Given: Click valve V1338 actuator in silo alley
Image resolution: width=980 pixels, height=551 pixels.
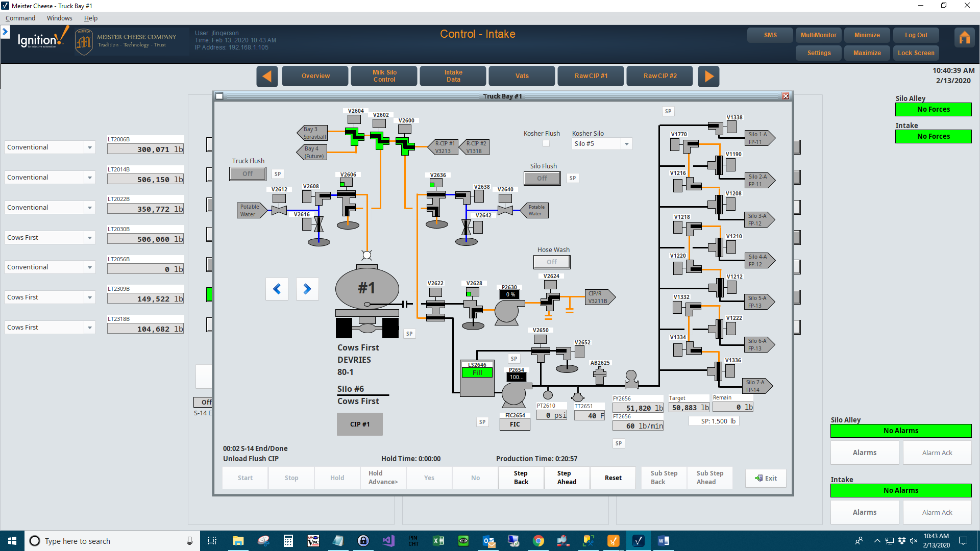Looking at the screenshot, I should click(731, 127).
